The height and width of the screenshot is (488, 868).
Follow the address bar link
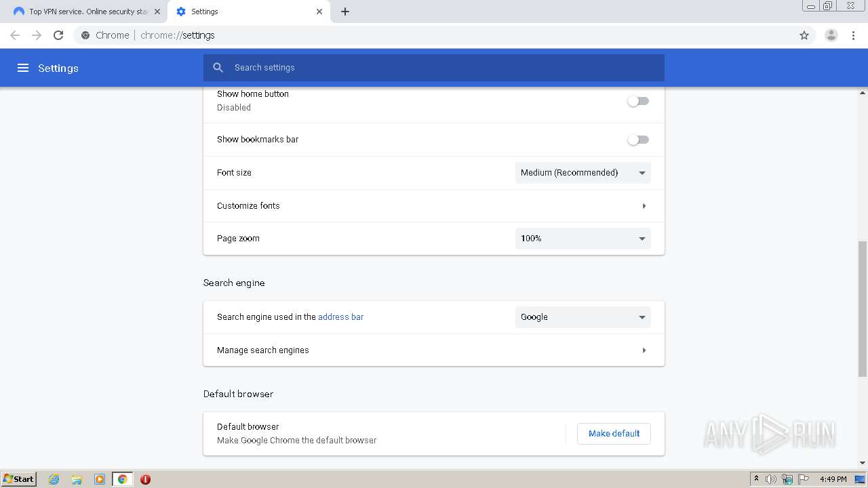(340, 317)
